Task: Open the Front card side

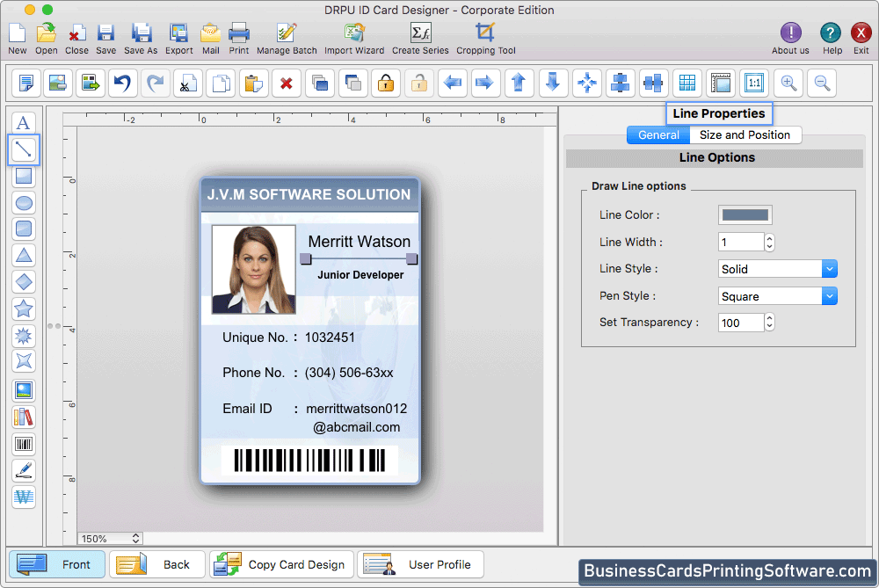Action: coord(56,564)
